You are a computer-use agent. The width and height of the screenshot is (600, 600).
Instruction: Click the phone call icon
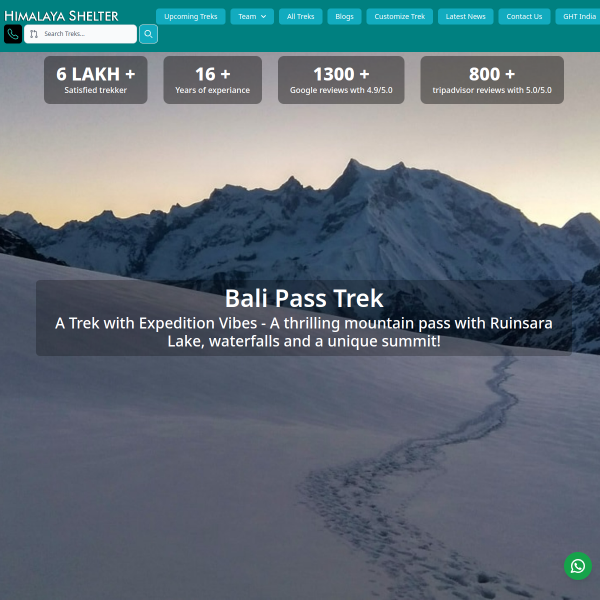[13, 34]
